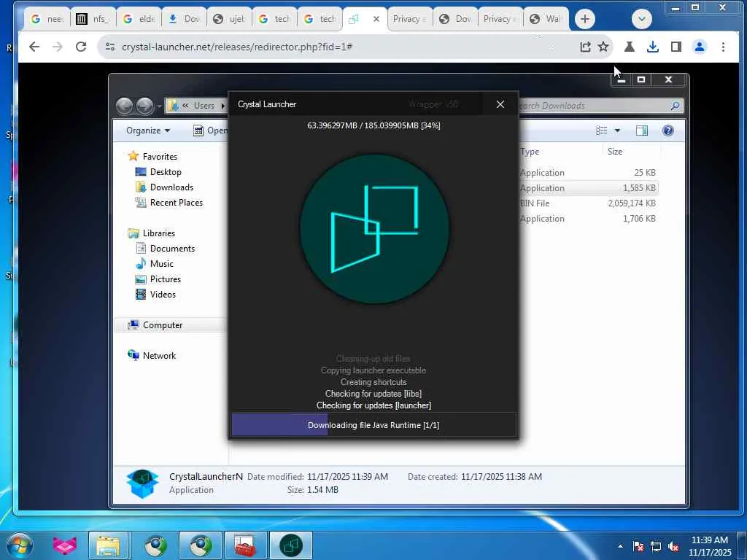The height and width of the screenshot is (560, 747).
Task: Close the Crystal Launcher installer dialog
Action: 500,104
